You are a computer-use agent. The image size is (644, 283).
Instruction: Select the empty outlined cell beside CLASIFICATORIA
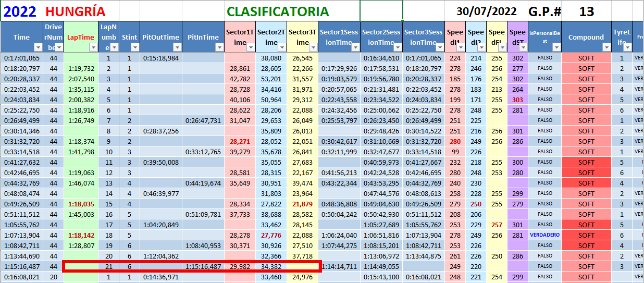(x=381, y=11)
